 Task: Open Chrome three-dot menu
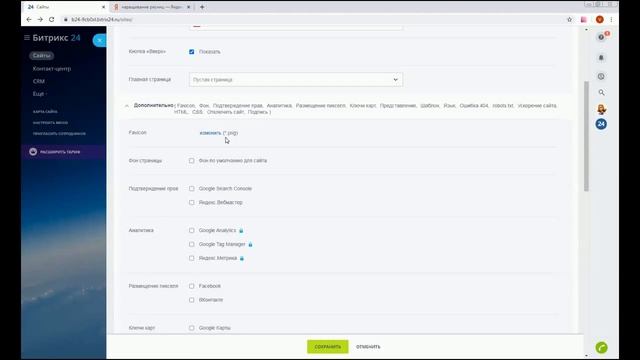point(611,20)
